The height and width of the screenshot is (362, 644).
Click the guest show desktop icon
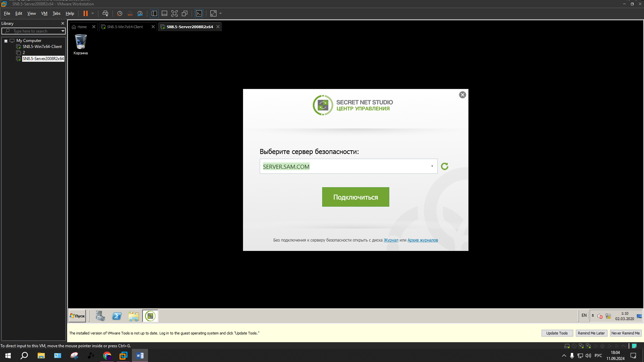coord(640,316)
